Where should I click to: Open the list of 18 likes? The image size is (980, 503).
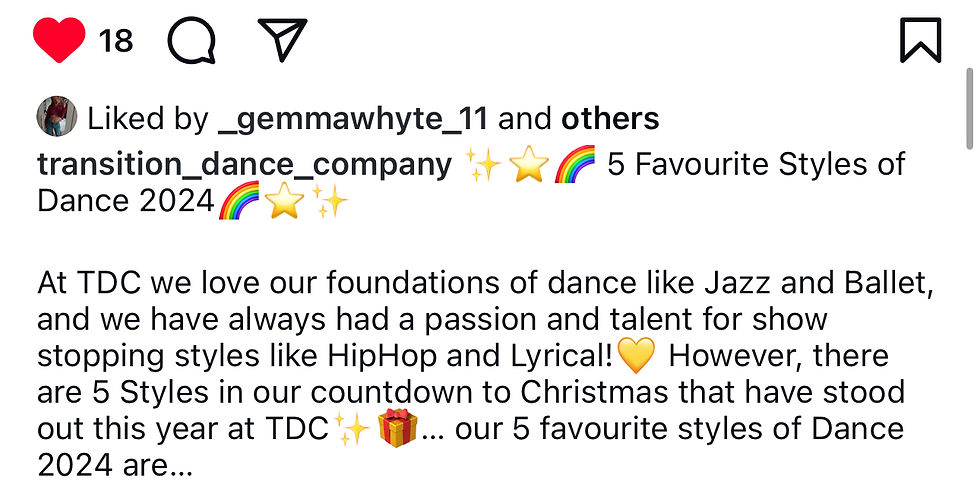pos(116,41)
